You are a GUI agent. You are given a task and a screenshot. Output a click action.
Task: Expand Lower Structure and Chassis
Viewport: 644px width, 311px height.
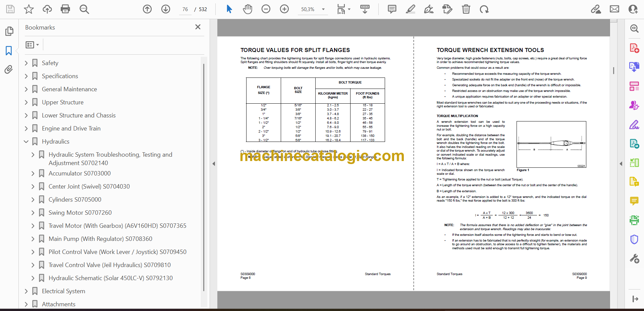[26, 115]
